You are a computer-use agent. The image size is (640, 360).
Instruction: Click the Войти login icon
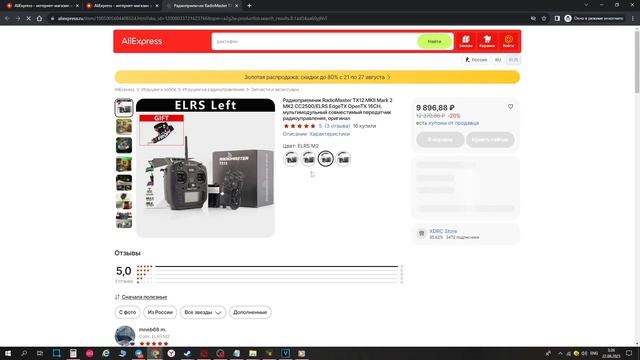click(508, 41)
